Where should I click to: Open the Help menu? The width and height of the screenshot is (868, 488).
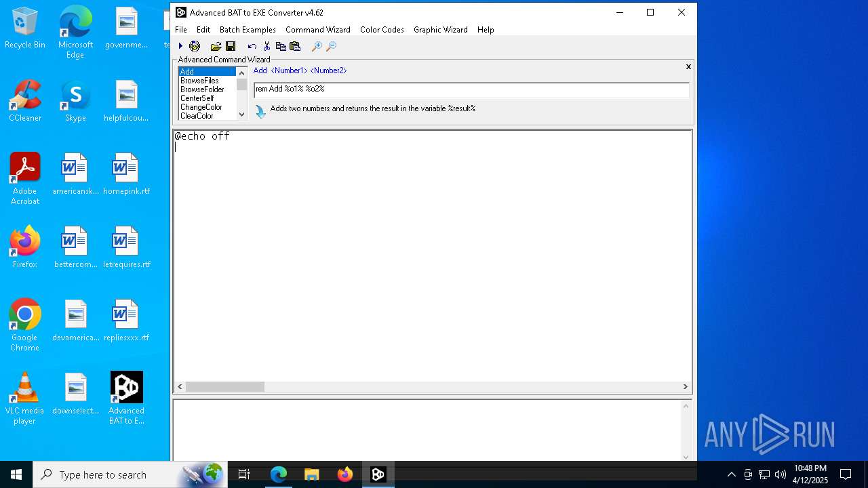486,30
